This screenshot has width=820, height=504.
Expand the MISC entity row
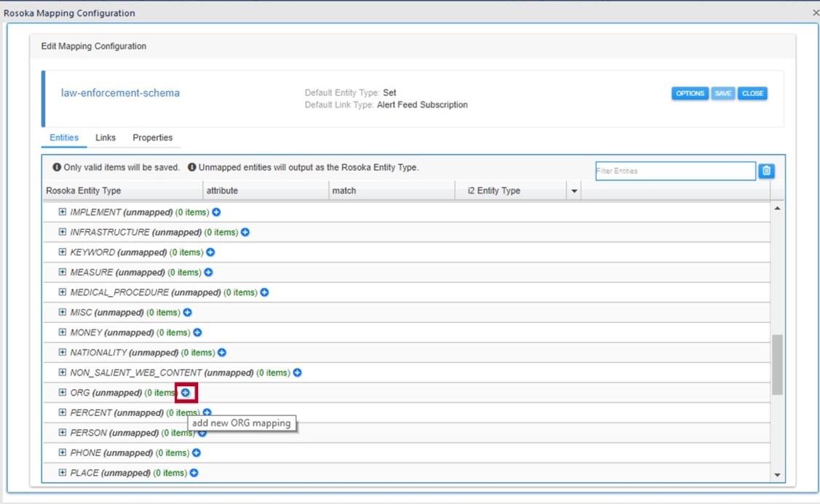point(62,312)
